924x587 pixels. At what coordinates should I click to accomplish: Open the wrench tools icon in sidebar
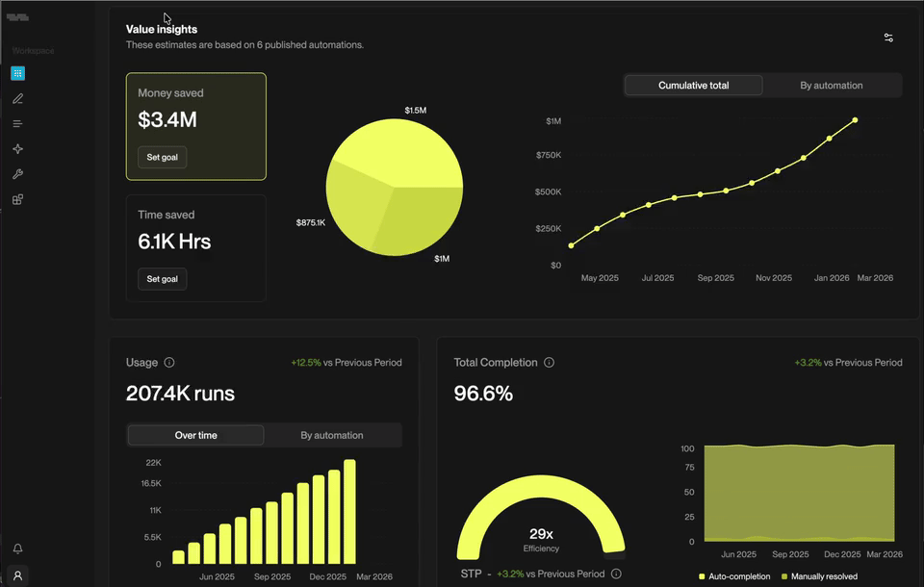pos(17,173)
